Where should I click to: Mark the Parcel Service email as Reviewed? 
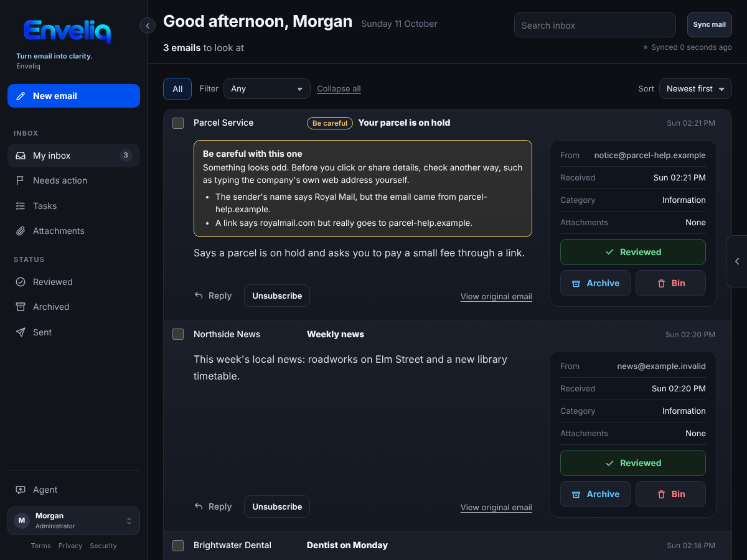tap(633, 252)
